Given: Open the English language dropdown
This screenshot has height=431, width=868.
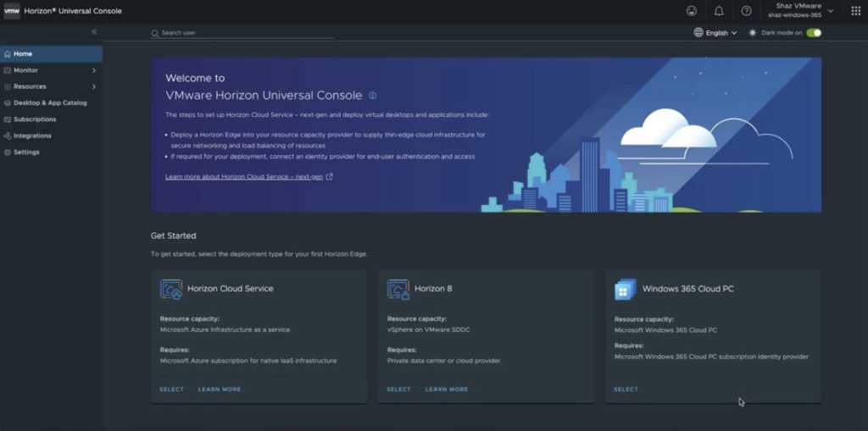Looking at the screenshot, I should click(715, 33).
